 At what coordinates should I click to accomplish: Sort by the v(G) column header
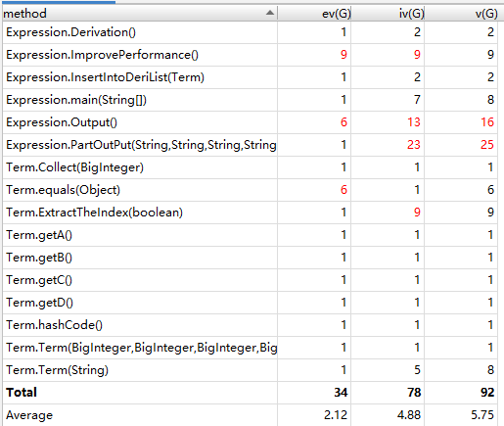tap(461, 14)
